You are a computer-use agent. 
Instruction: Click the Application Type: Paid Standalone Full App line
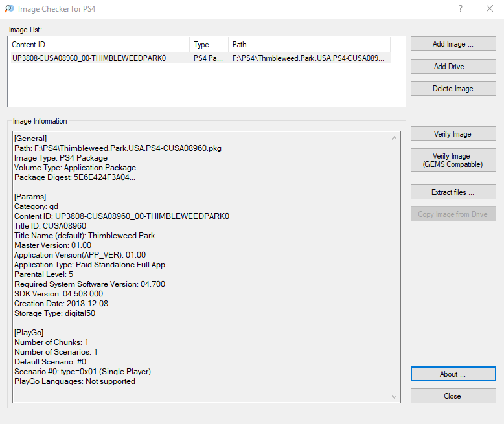pos(89,264)
